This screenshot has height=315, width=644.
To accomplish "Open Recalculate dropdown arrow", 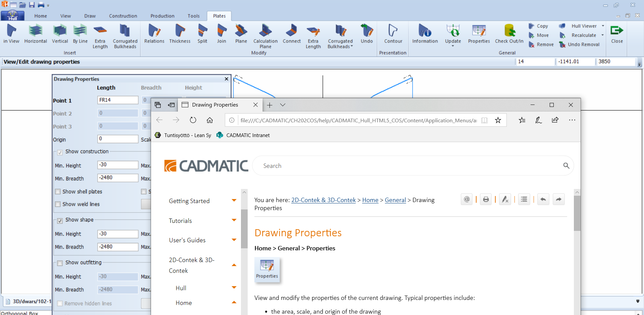I will [603, 35].
